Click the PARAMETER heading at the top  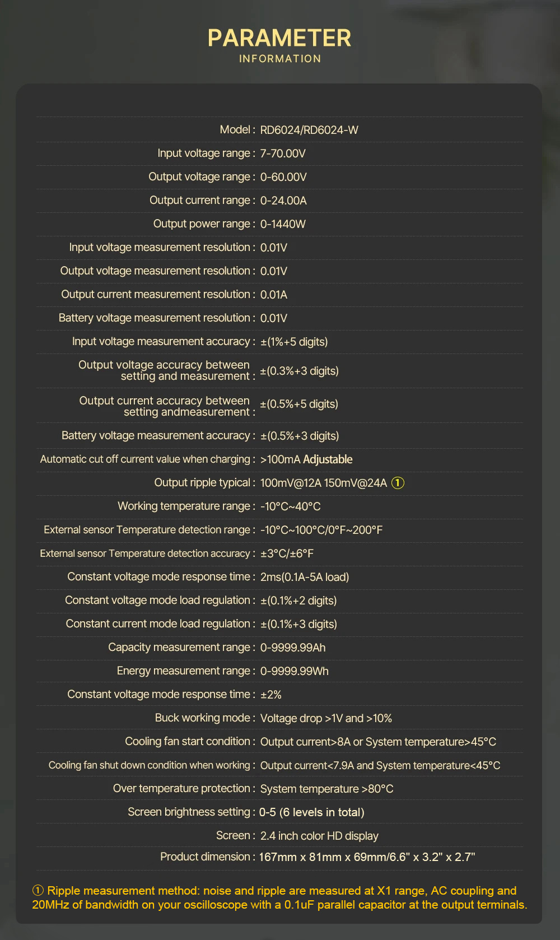(x=279, y=38)
